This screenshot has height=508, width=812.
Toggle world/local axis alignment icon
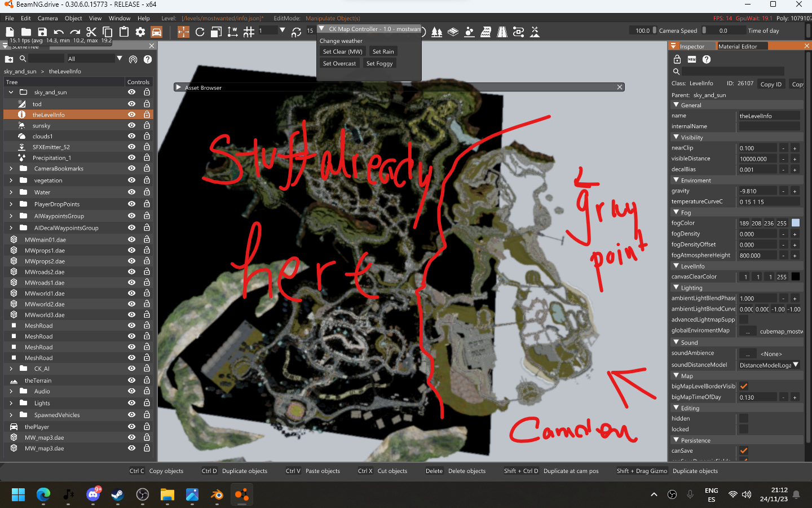[232, 32]
